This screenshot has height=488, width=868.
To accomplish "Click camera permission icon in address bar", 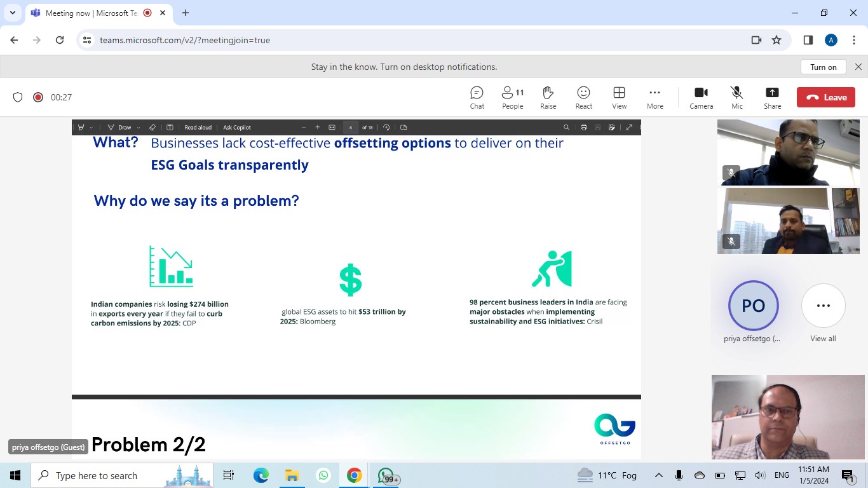I will [756, 40].
